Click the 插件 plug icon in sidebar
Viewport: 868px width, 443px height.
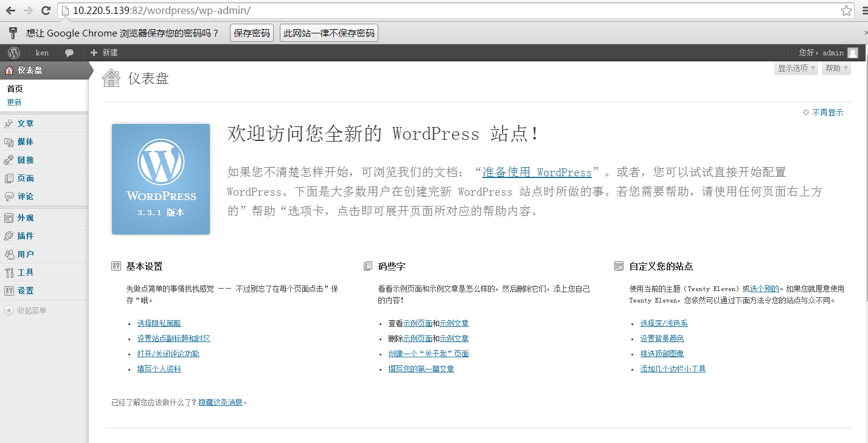9,236
